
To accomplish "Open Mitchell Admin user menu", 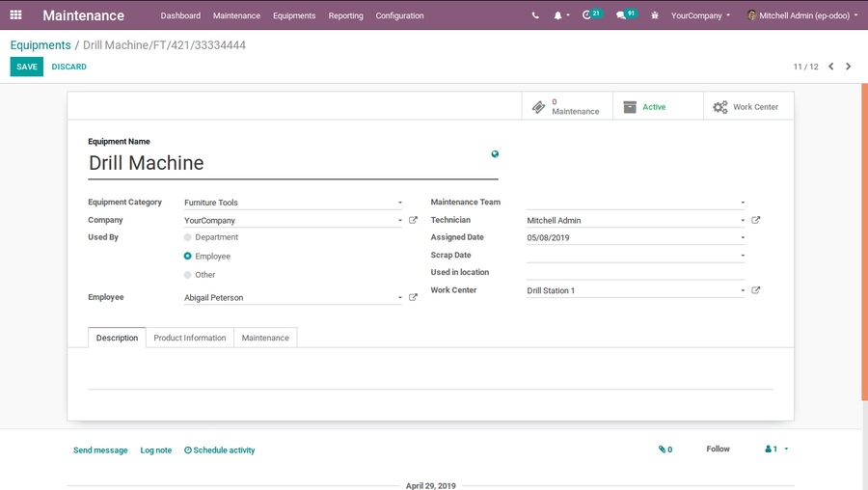I will tap(802, 15).
